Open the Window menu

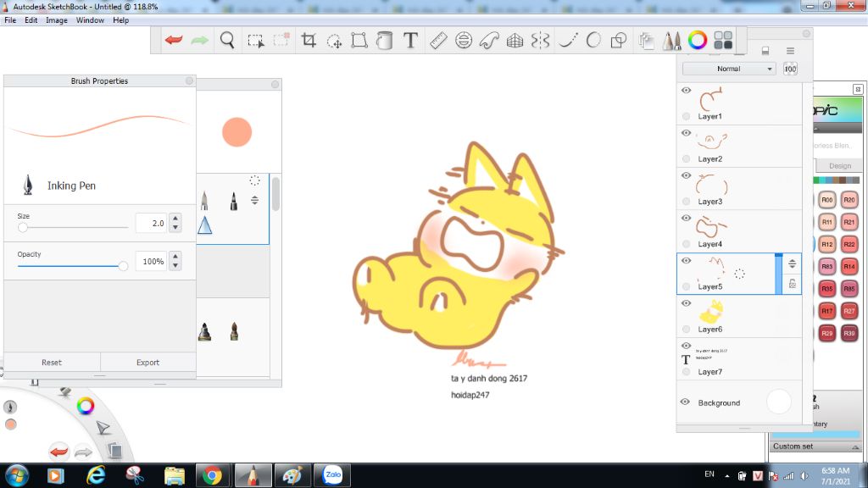90,20
